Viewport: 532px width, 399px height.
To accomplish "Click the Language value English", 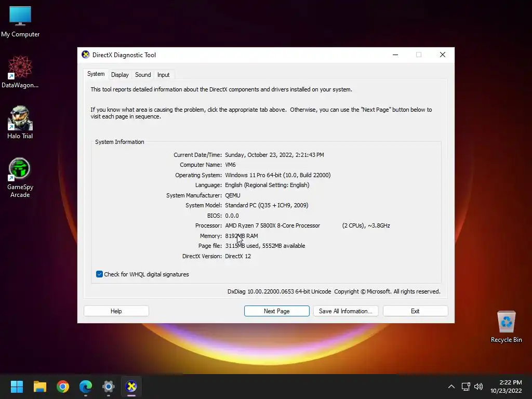I will click(x=268, y=185).
